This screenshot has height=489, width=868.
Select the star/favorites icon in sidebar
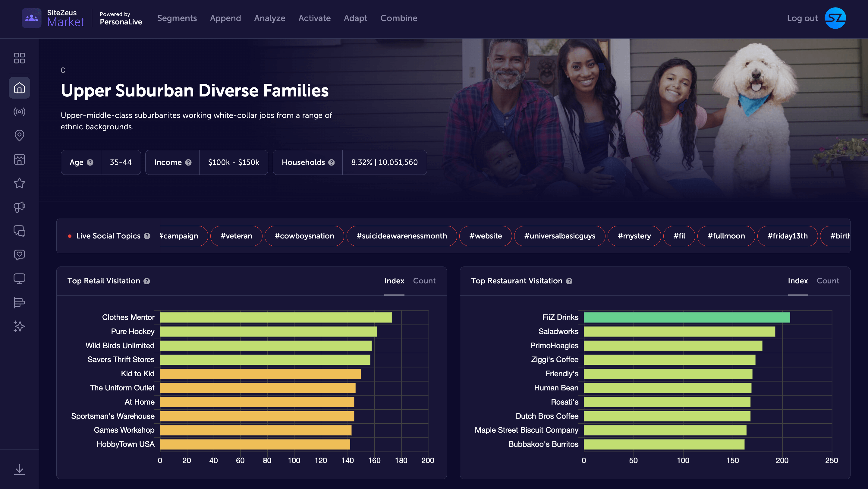(19, 183)
